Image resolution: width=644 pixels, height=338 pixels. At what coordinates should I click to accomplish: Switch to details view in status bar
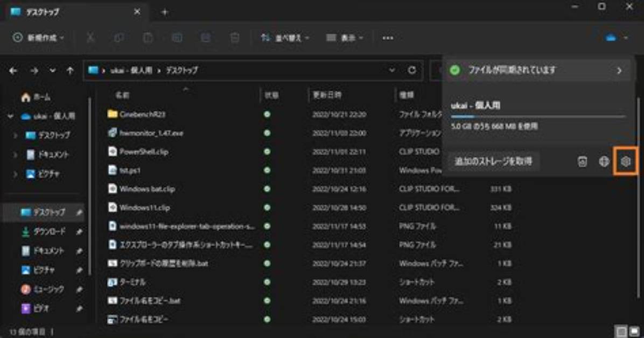pos(621,331)
